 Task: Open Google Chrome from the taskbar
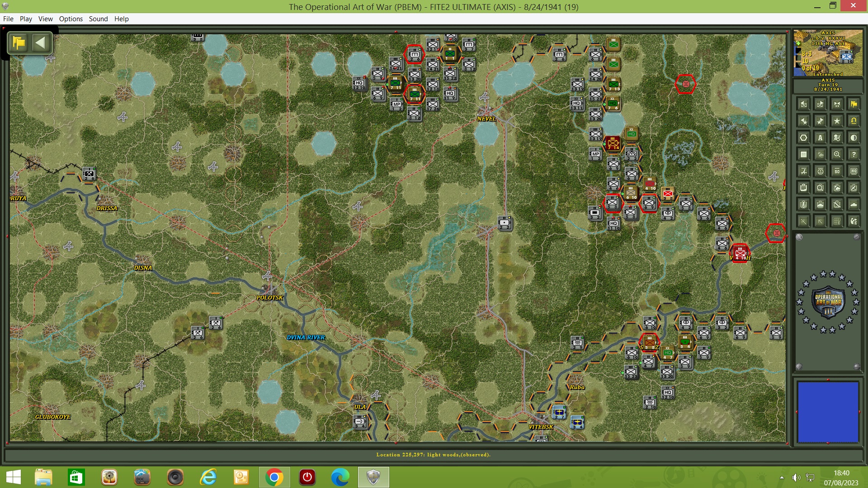(x=274, y=477)
